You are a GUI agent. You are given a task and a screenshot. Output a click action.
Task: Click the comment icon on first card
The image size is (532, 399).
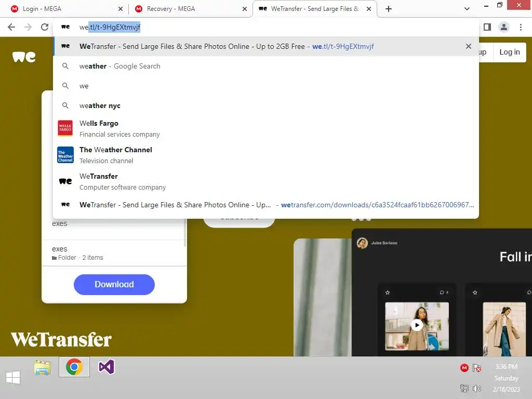442,292
